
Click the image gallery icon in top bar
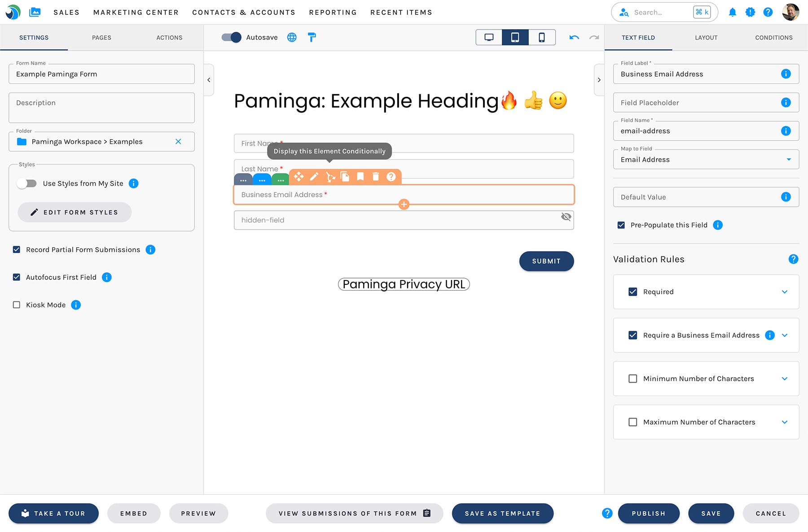point(35,13)
